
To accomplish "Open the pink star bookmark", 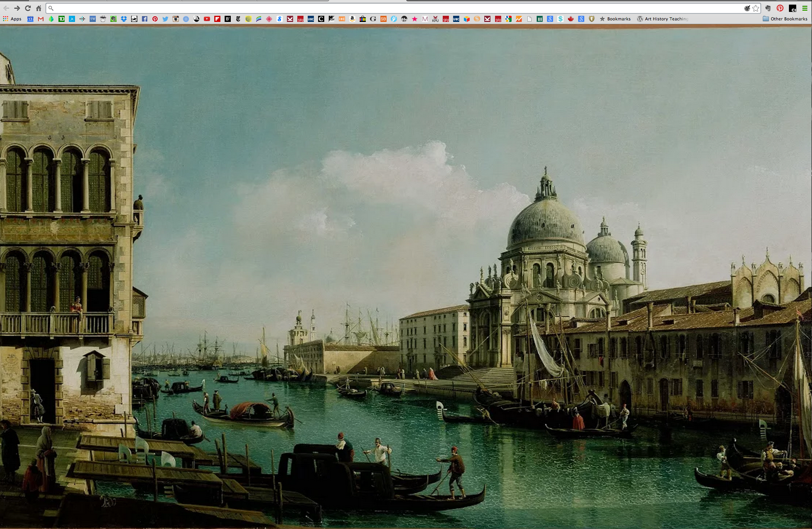I will pos(415,19).
